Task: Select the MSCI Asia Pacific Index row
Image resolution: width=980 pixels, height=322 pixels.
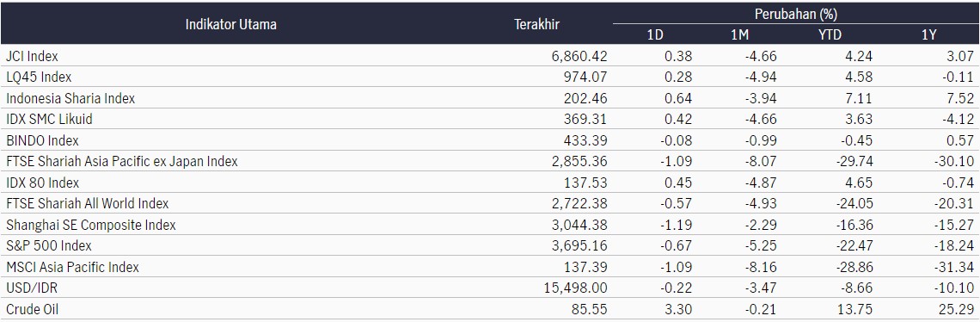Action: (x=490, y=267)
